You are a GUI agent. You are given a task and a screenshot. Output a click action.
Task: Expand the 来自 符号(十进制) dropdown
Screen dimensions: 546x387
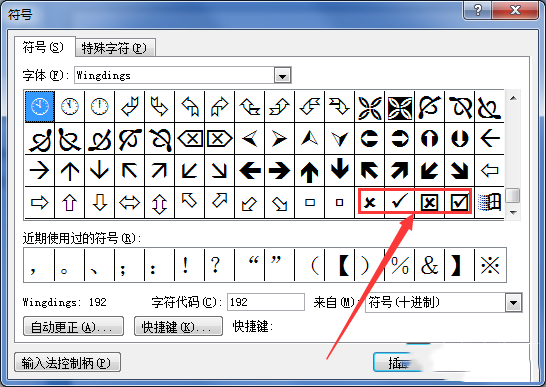coord(514,302)
